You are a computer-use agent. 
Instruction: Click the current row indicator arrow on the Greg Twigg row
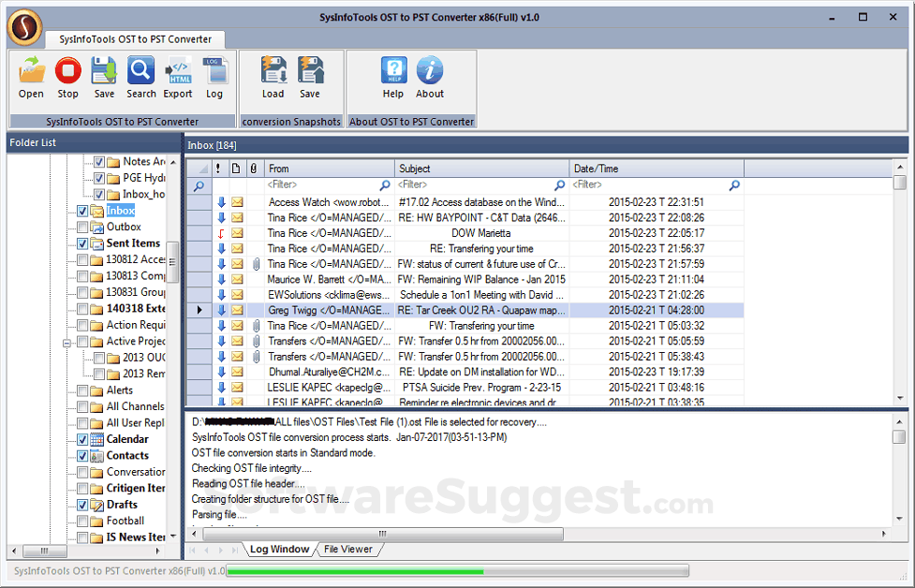coord(199,310)
